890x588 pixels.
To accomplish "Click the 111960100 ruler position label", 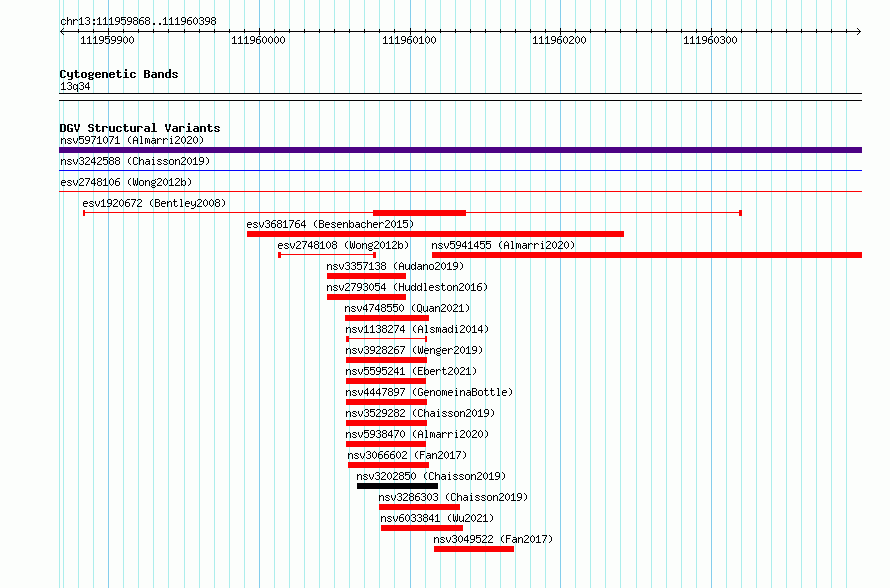I will [x=409, y=40].
